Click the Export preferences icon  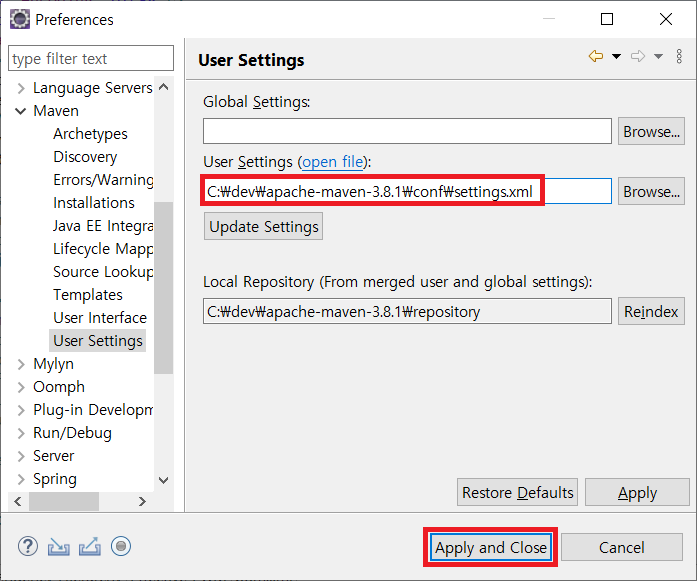[x=90, y=547]
